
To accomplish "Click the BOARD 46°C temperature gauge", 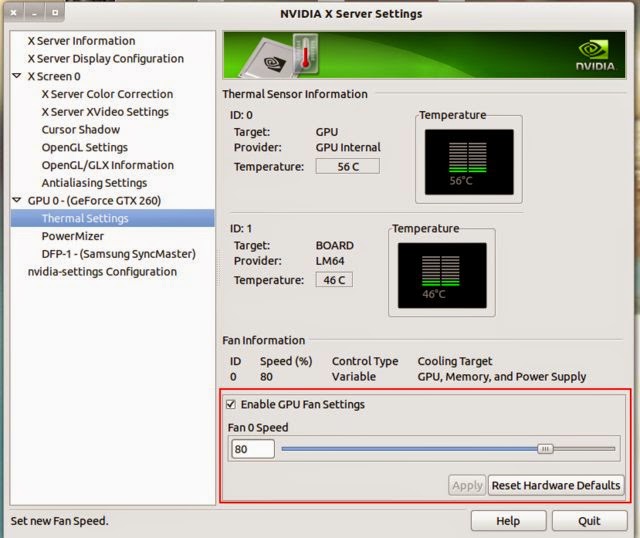I will tap(442, 276).
